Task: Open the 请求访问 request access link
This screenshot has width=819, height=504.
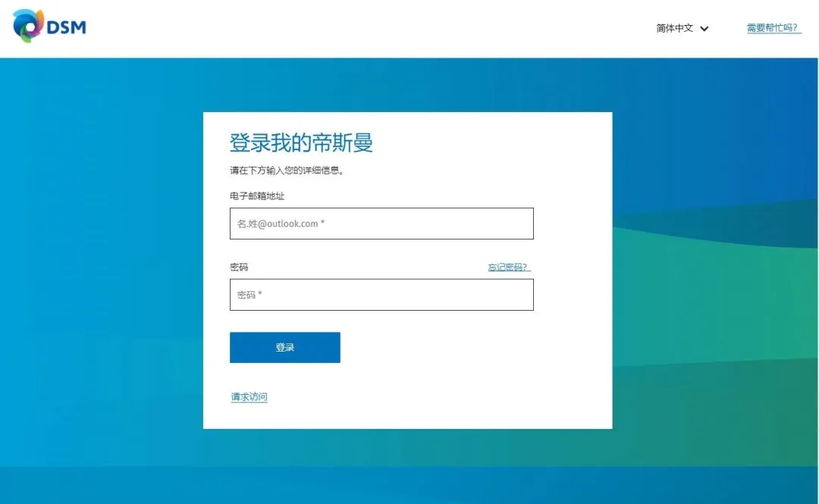Action: tap(249, 397)
